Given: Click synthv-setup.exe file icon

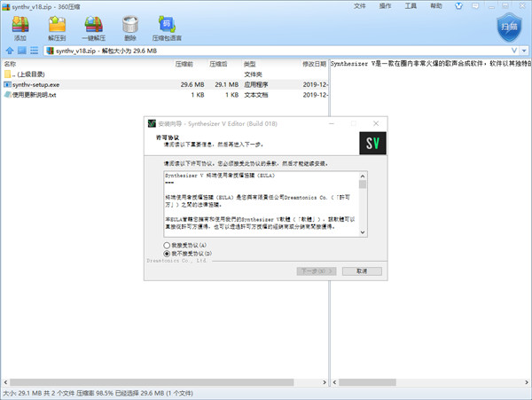Looking at the screenshot, I should pos(7,84).
